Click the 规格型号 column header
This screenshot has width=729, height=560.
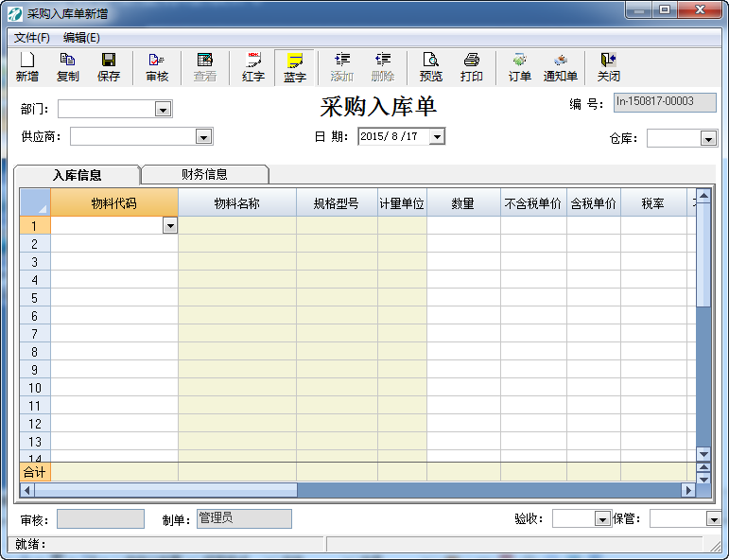tap(337, 202)
